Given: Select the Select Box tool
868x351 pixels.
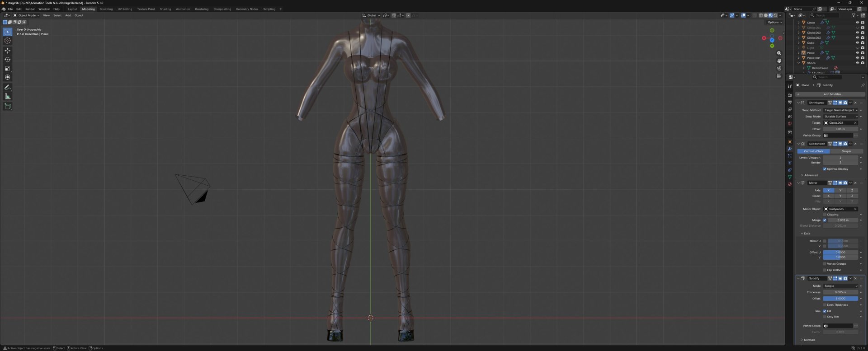Looking at the screenshot, I should click(x=8, y=32).
